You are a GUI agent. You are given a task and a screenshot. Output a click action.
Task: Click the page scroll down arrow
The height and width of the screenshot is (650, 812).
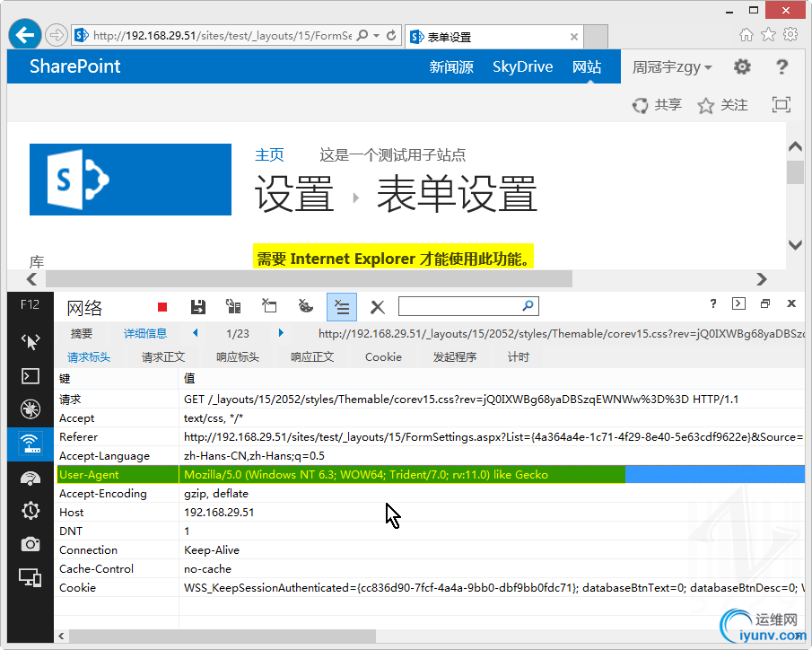(796, 245)
